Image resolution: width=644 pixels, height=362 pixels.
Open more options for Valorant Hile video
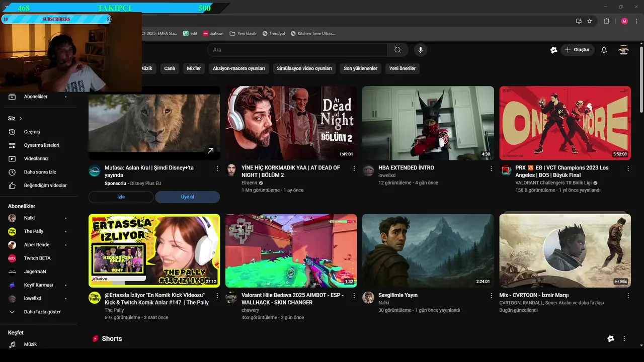pyautogui.click(x=354, y=296)
